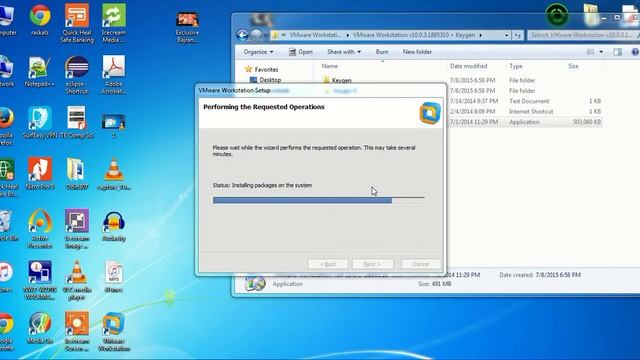Open the Icecream Media desktop shortcut
Image resolution: width=640 pixels, height=360 pixels.
click(x=113, y=23)
